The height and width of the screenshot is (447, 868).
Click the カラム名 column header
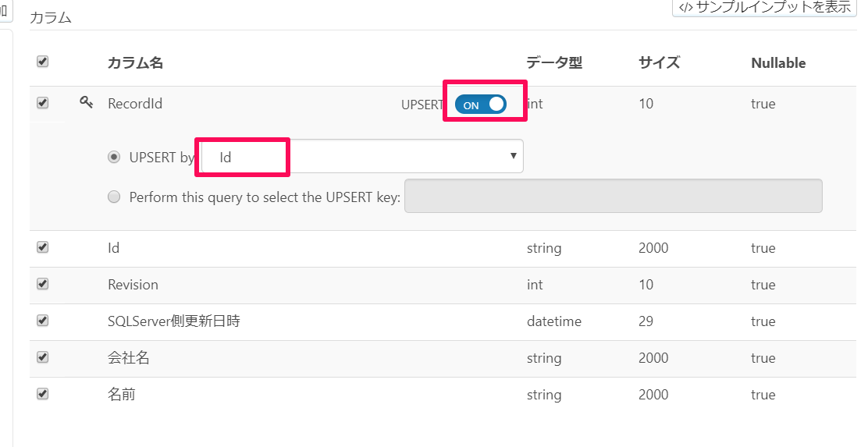(x=135, y=62)
